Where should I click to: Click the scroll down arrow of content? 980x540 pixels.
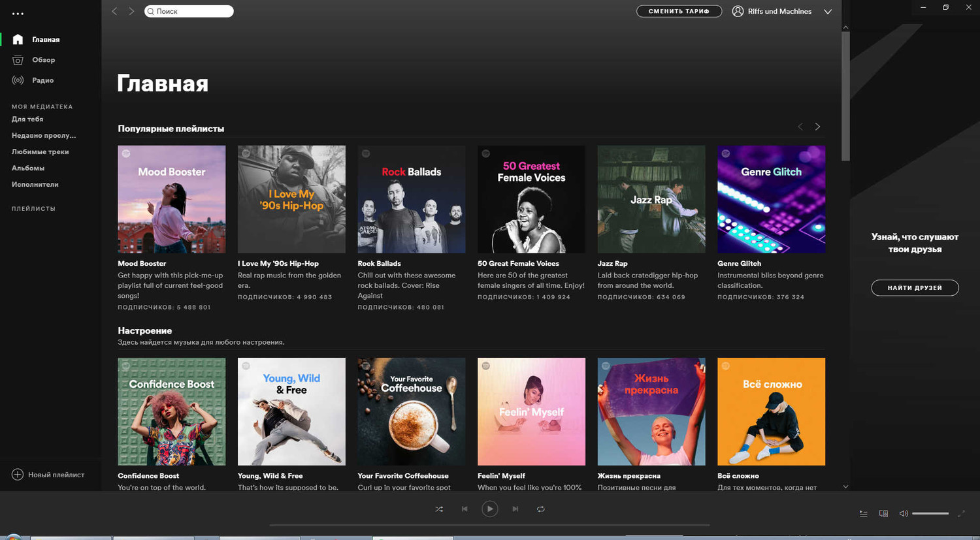click(845, 486)
